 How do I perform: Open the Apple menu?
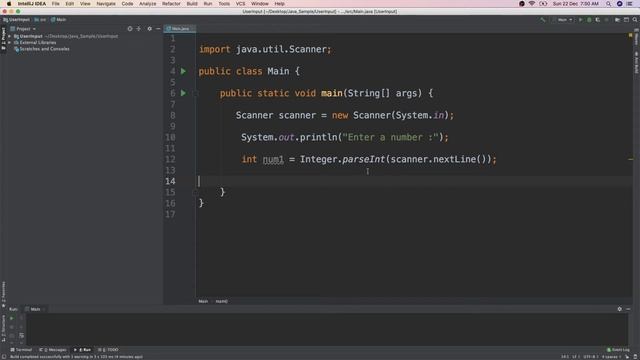[9, 4]
